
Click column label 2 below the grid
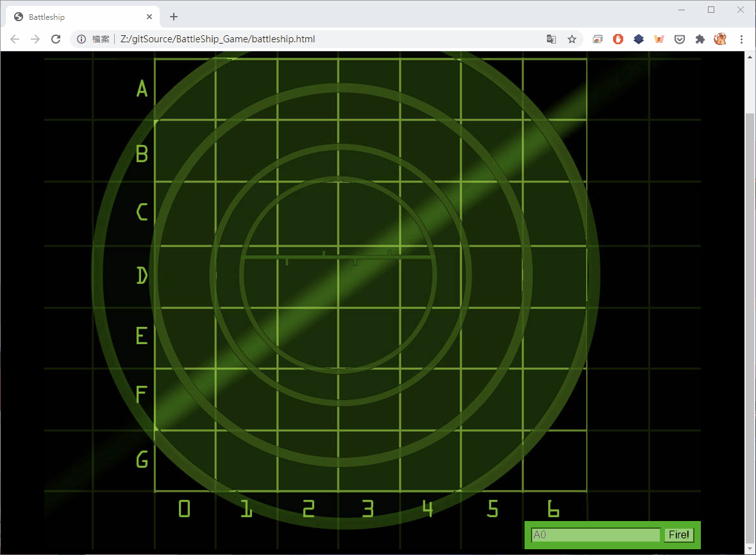tap(308, 508)
